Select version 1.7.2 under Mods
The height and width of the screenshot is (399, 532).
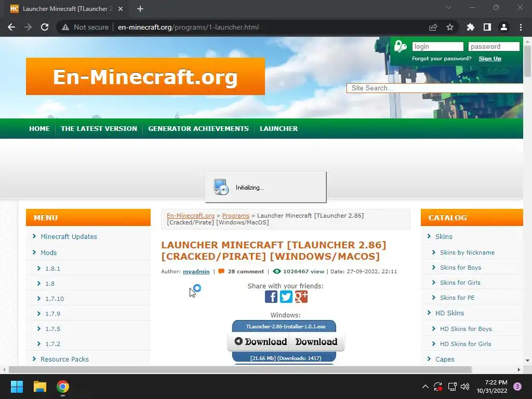52,344
